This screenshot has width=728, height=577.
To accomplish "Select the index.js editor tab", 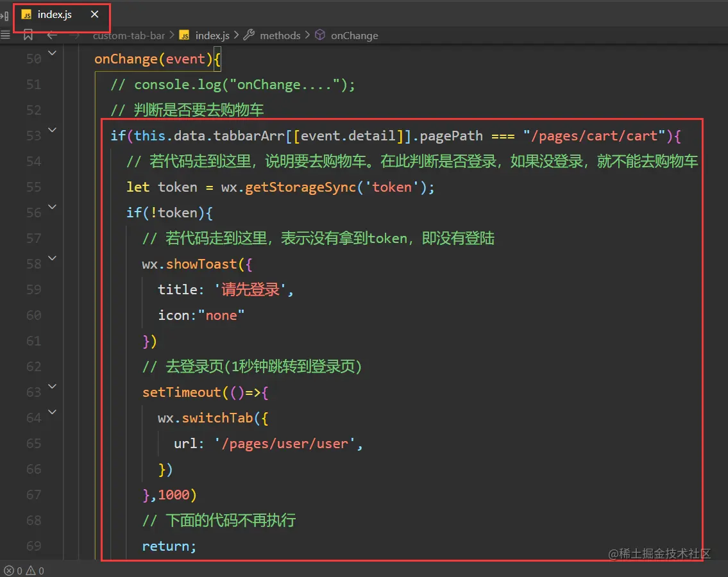I will (62, 14).
